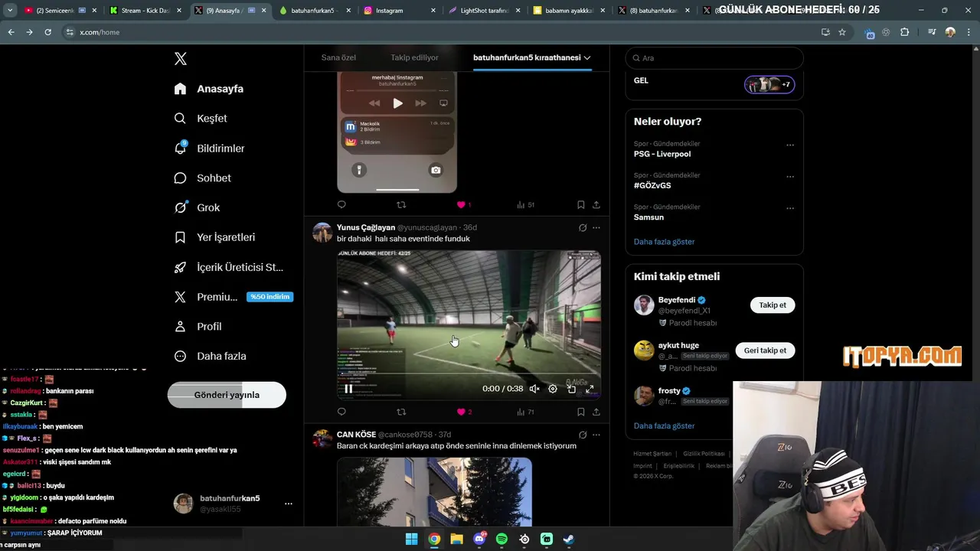Switch to Takip ediliyor tab
The height and width of the screenshot is (551, 980).
point(415,57)
